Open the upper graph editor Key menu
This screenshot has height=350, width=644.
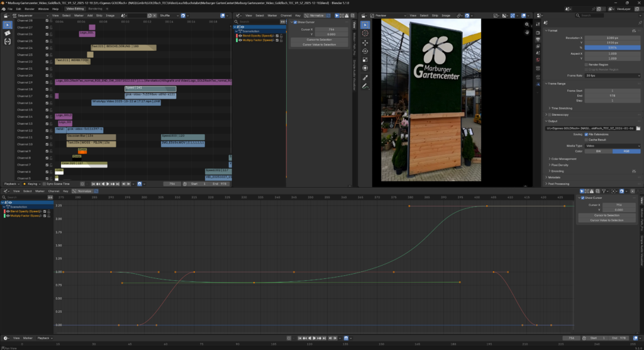tap(297, 16)
